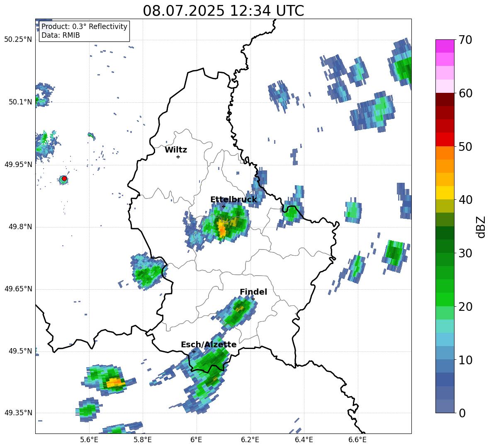The height and width of the screenshot is (448, 491).
Task: Click the 60 value on the colorbar
Action: [465, 93]
